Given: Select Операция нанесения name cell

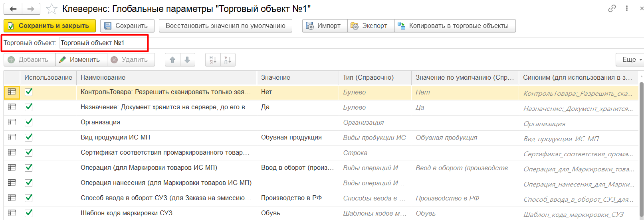Looking at the screenshot, I should click(166, 183).
